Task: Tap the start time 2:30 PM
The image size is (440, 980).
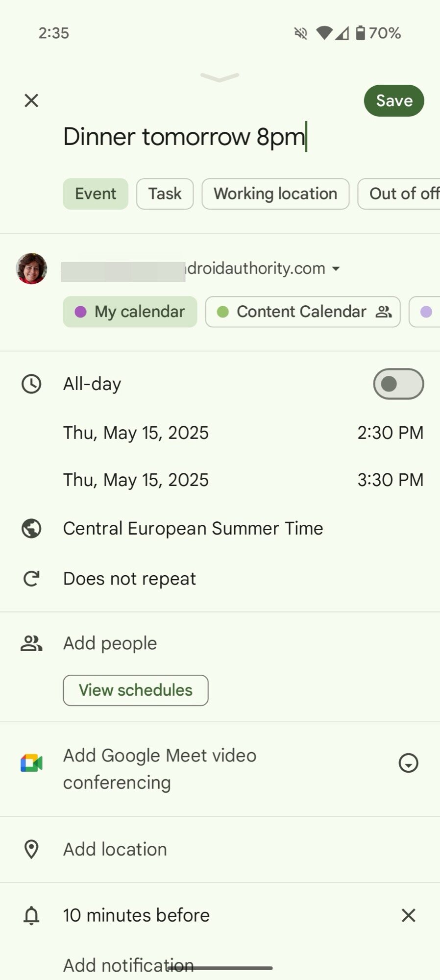Action: [390, 433]
